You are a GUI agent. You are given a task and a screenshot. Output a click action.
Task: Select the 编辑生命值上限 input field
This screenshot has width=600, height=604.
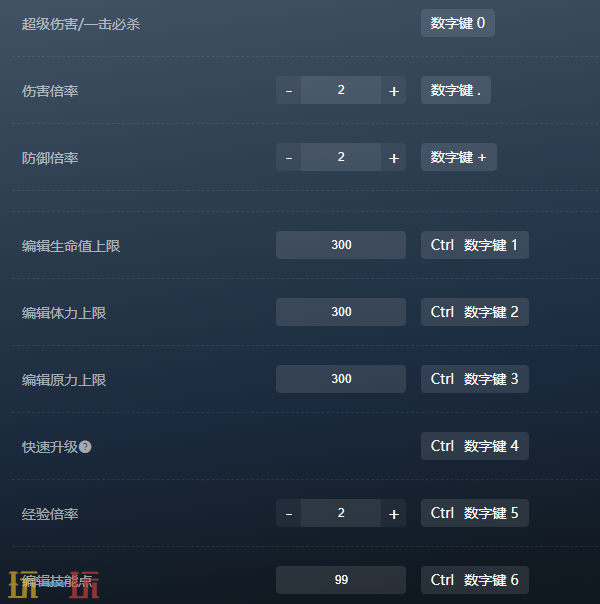341,245
